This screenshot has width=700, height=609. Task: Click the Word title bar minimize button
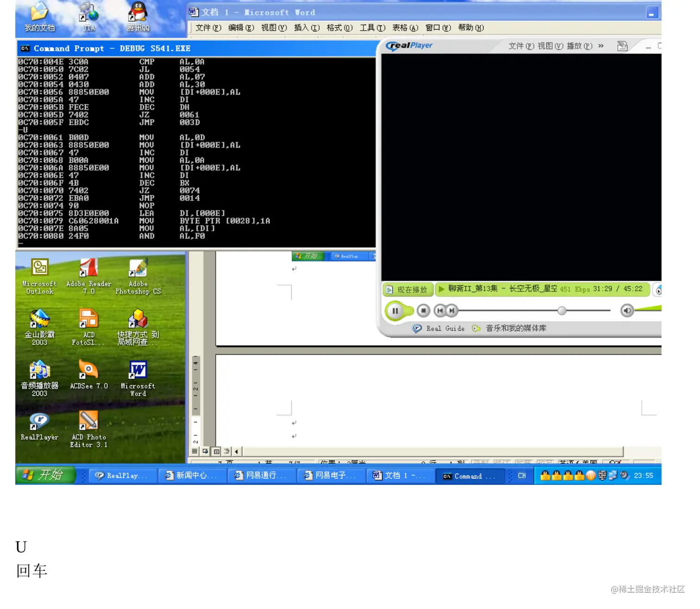point(652,13)
